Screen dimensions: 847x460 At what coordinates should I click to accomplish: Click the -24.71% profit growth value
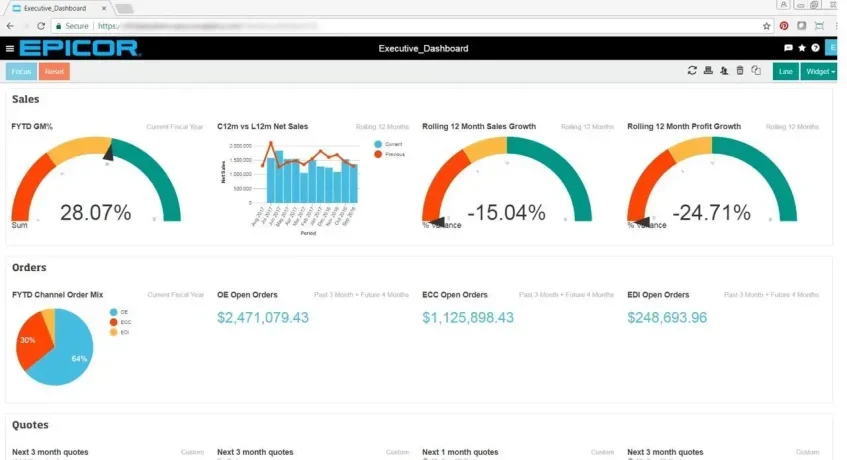pos(711,213)
